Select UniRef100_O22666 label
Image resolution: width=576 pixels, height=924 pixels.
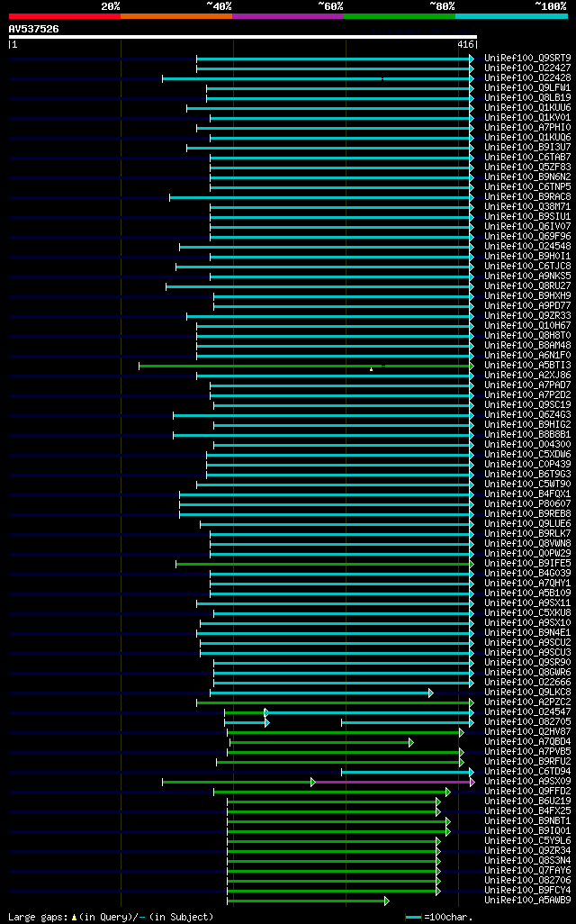tap(527, 683)
